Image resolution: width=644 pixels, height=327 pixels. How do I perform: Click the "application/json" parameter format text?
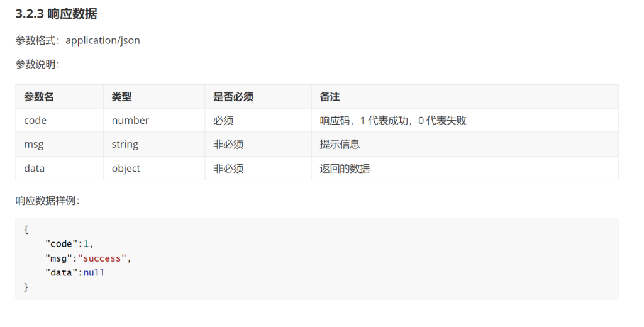pyautogui.click(x=103, y=40)
